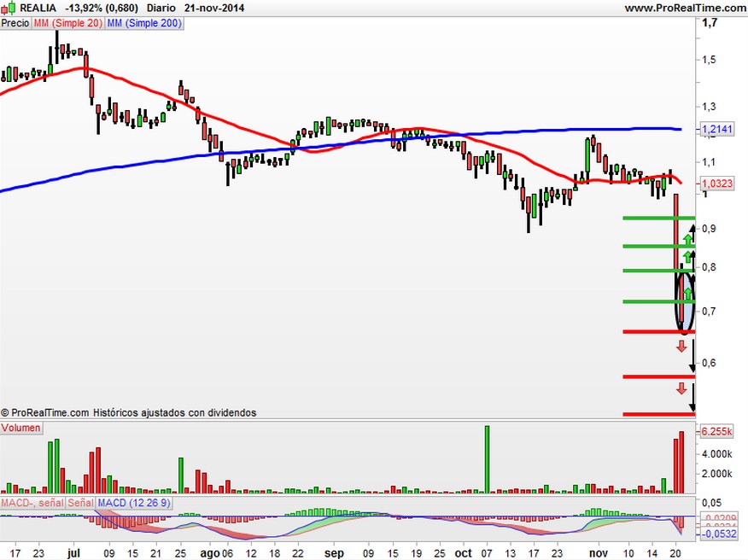Click the REALIA ticker name
Viewport: 748px width, 560px height.
(x=38, y=8)
